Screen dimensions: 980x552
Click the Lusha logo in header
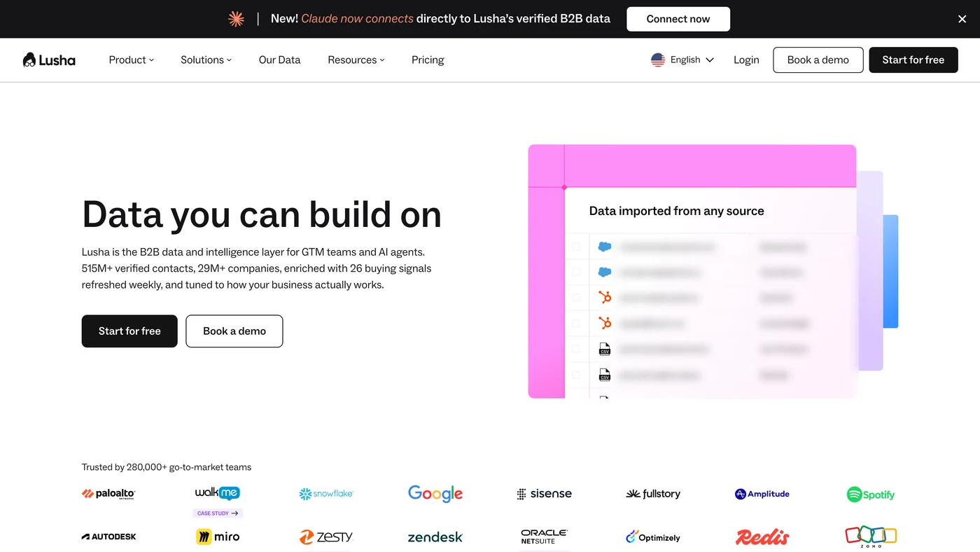pyautogui.click(x=49, y=60)
